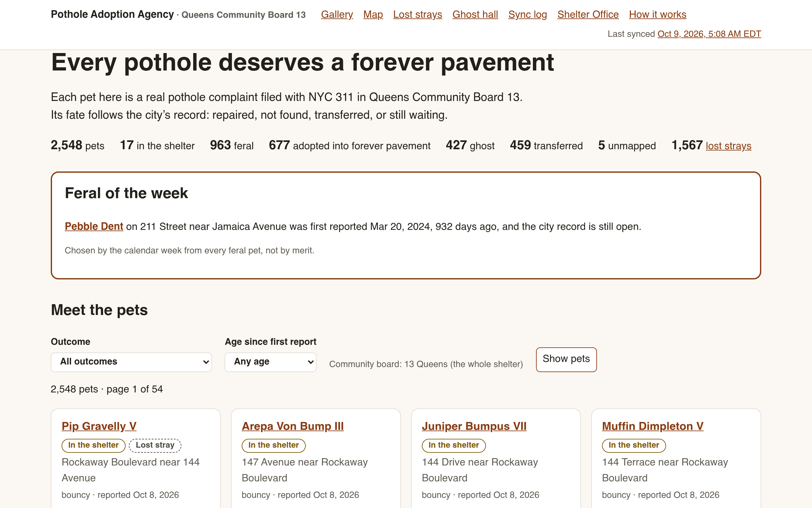
Task: Click the Lost stray badge on Pip Gravelly
Action: point(155,445)
